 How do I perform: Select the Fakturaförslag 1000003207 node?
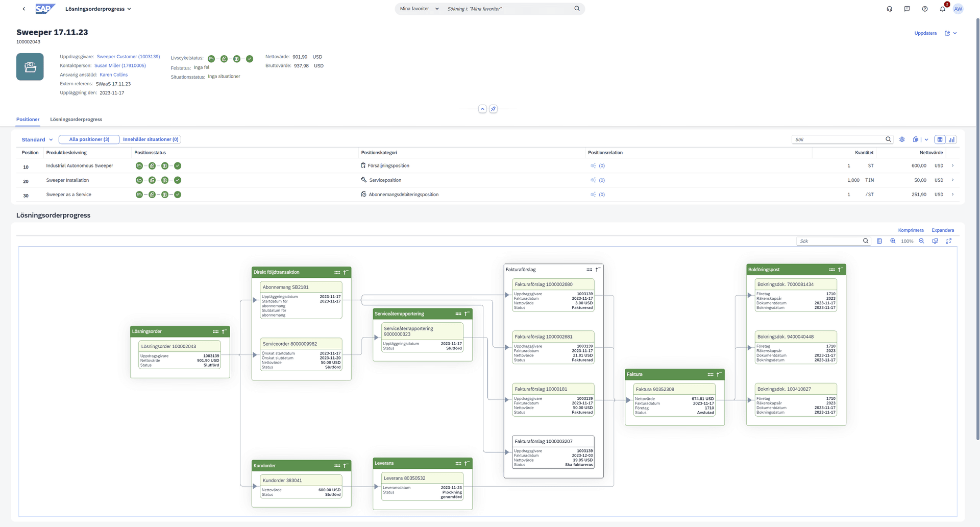click(x=553, y=452)
